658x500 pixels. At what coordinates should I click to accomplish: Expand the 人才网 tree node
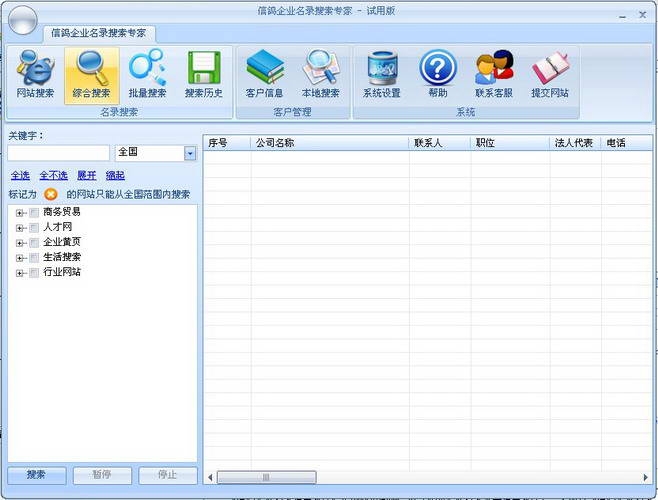point(19,228)
